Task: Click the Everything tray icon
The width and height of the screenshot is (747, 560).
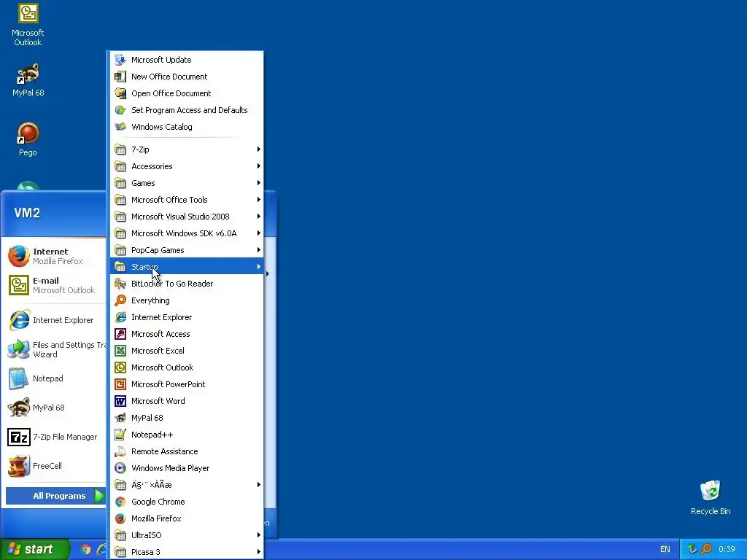Action: 706,549
